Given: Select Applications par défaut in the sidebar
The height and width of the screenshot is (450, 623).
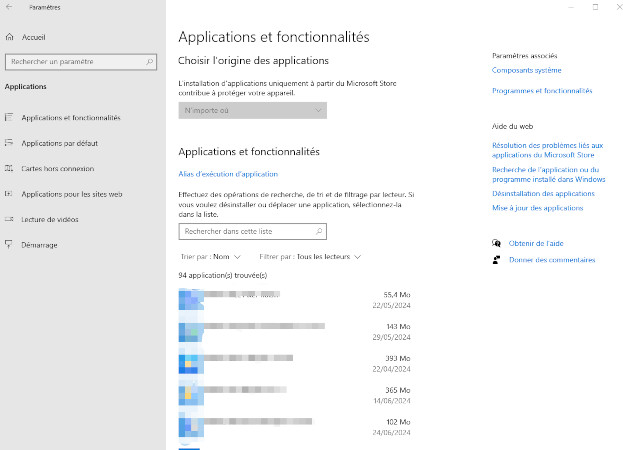Looking at the screenshot, I should pyautogui.click(x=60, y=143).
